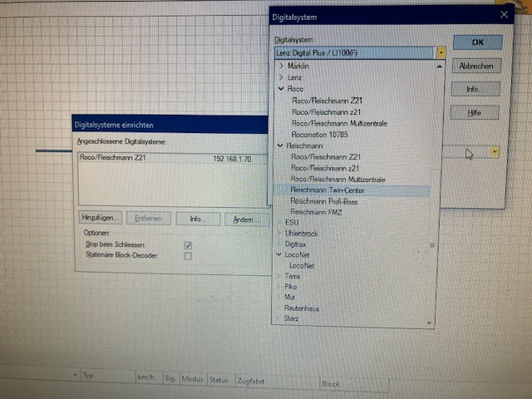Click Hinzufügen... to add digital system

click(100, 218)
